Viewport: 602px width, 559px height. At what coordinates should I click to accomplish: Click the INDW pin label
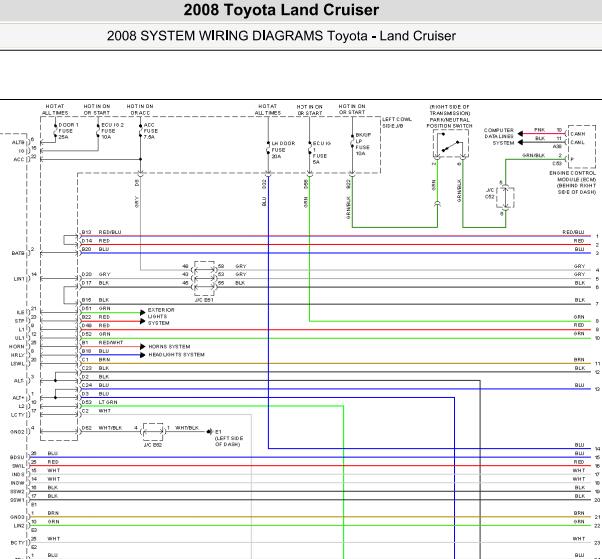click(x=18, y=483)
